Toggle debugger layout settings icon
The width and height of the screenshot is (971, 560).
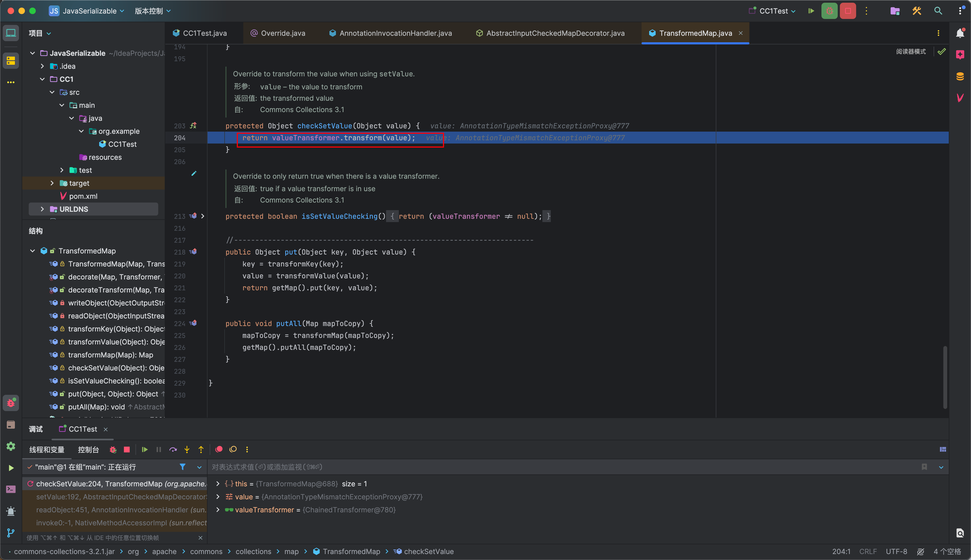pos(943,449)
